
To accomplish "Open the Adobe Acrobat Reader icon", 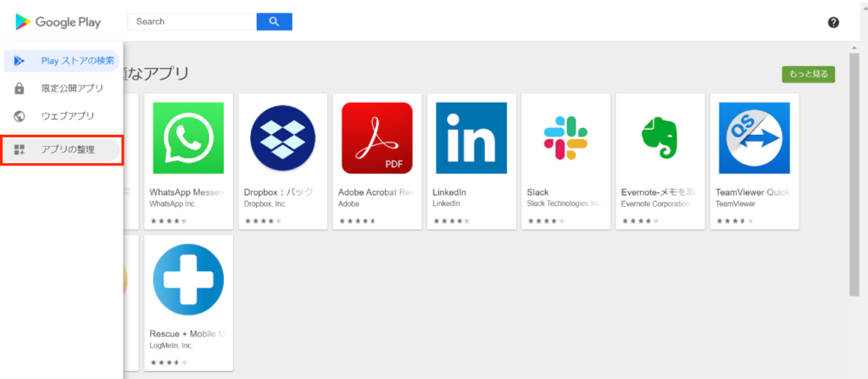I will pos(376,138).
